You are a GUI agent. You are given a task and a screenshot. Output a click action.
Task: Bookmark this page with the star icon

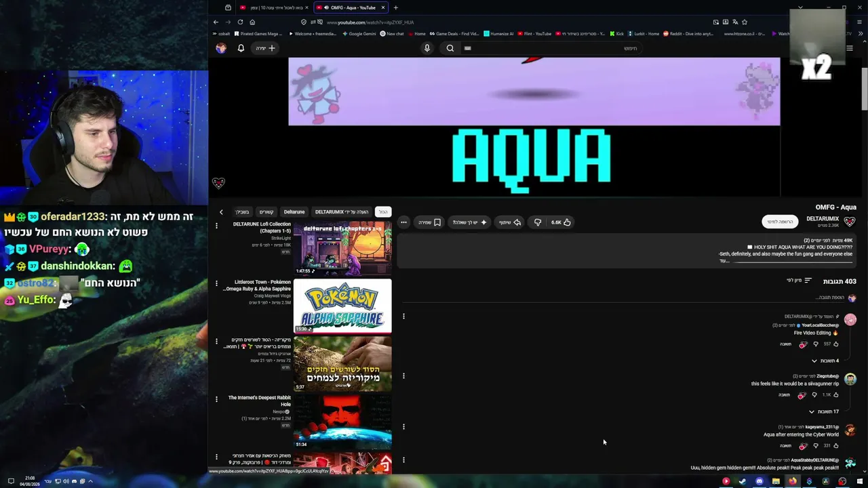tap(745, 22)
